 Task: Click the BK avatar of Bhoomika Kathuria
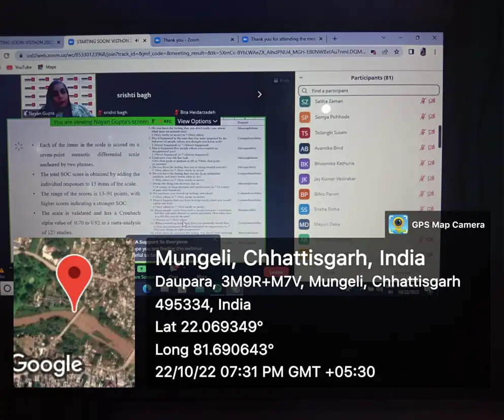coord(305,163)
